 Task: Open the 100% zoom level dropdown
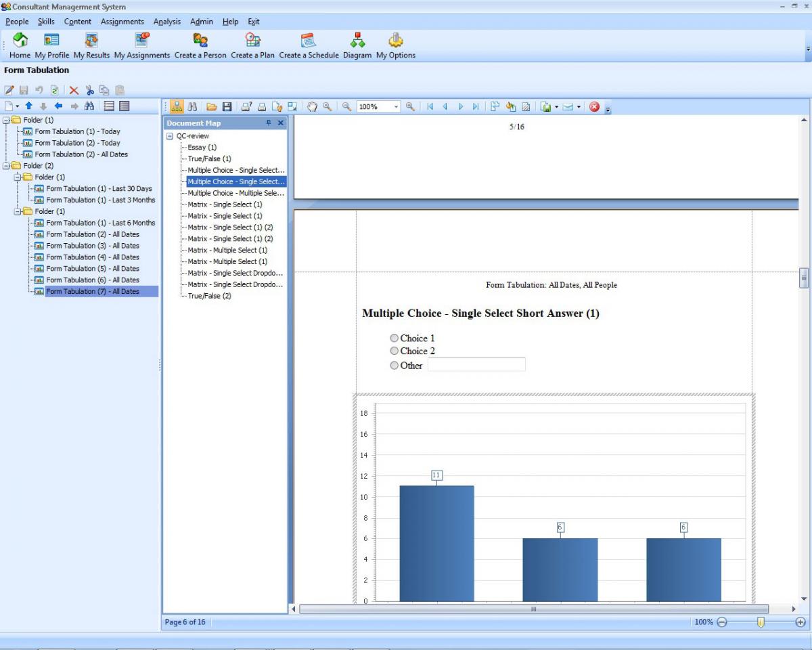(397, 107)
